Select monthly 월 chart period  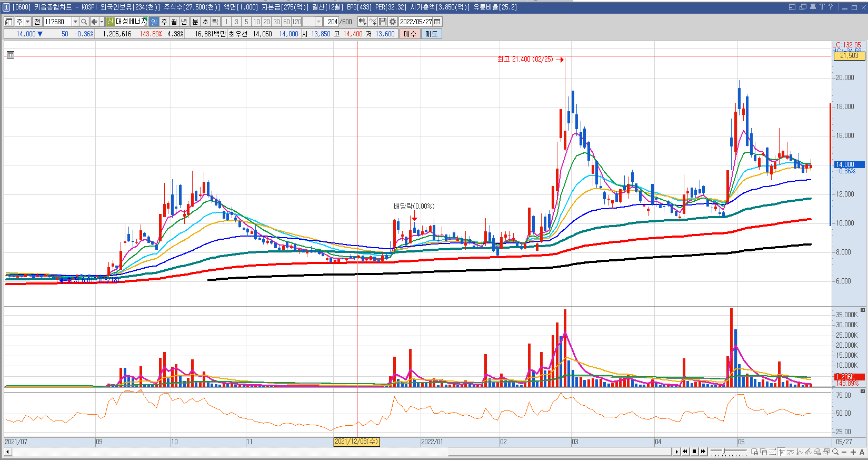[174, 22]
